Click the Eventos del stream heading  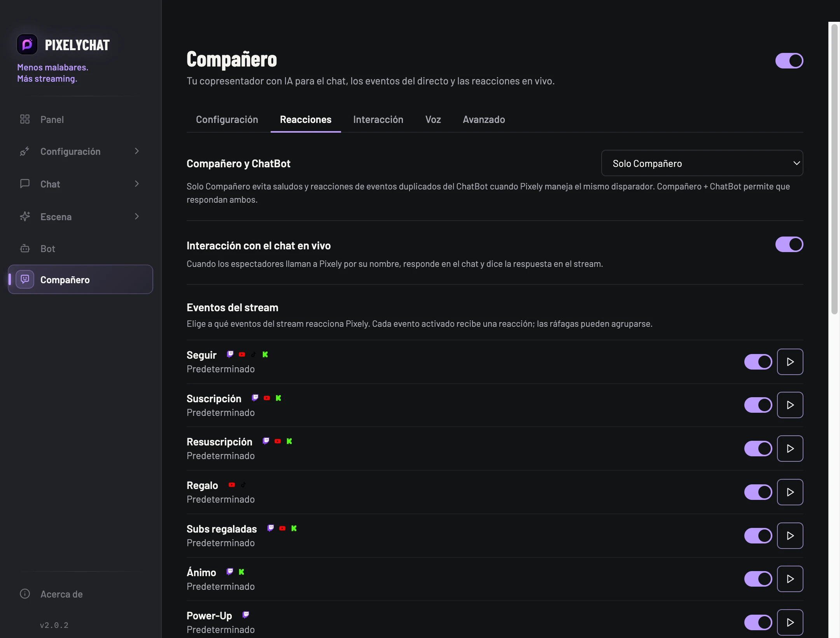[233, 307]
